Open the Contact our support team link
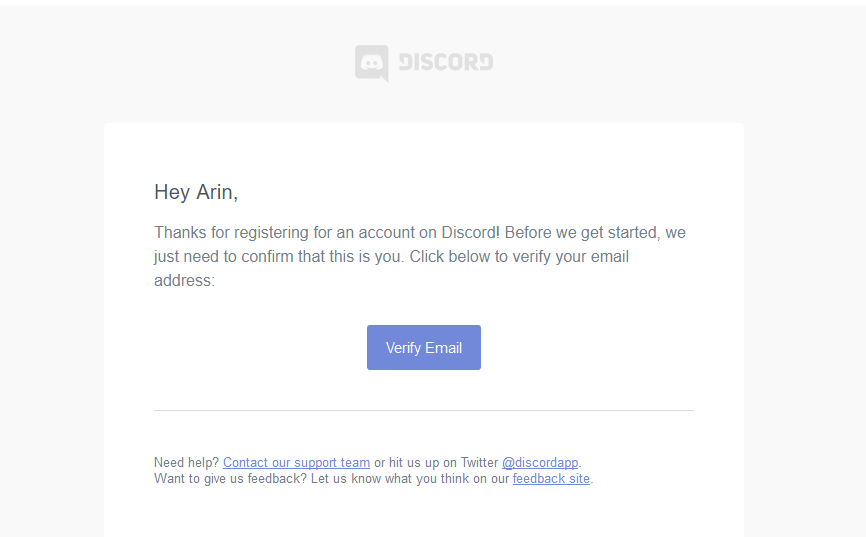866x537 pixels. coord(296,462)
